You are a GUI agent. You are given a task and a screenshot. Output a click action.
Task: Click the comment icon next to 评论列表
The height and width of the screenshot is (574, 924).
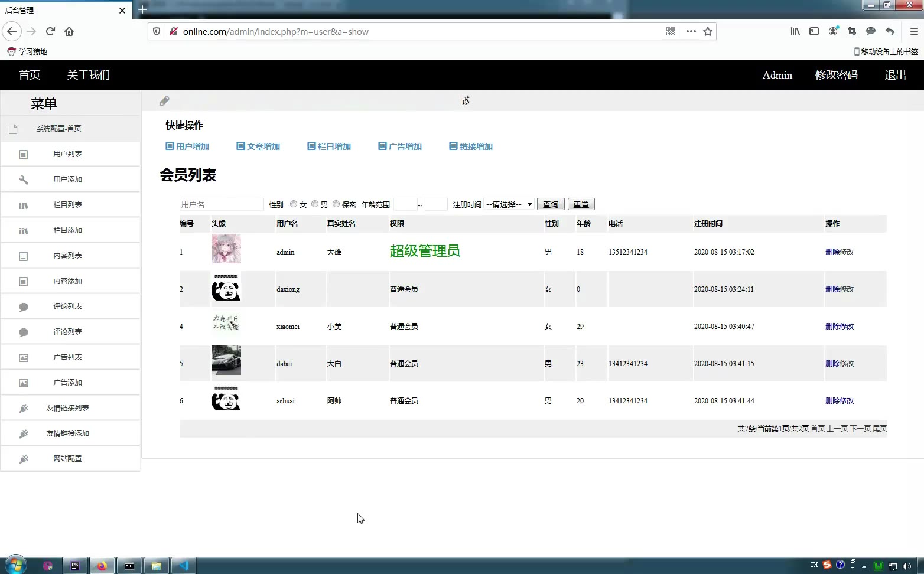click(x=24, y=306)
